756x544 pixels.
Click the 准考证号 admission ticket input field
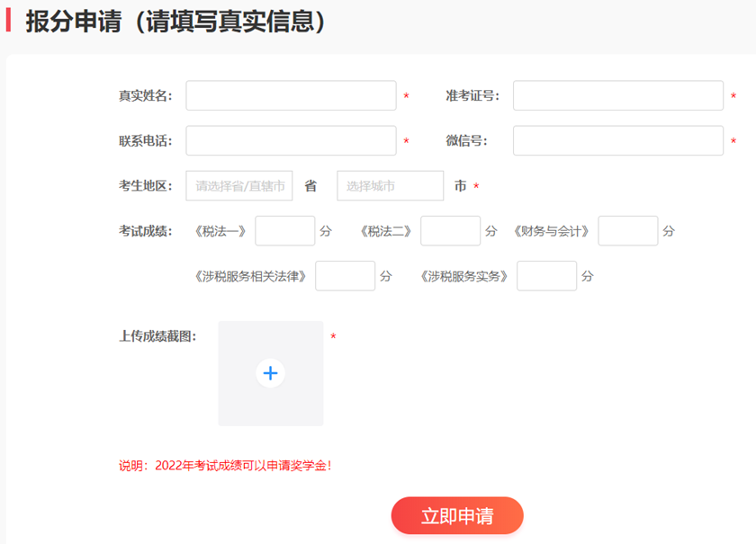coord(617,95)
